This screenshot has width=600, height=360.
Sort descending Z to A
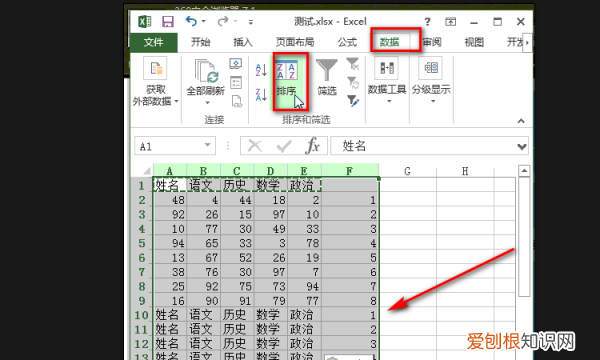coord(261,94)
